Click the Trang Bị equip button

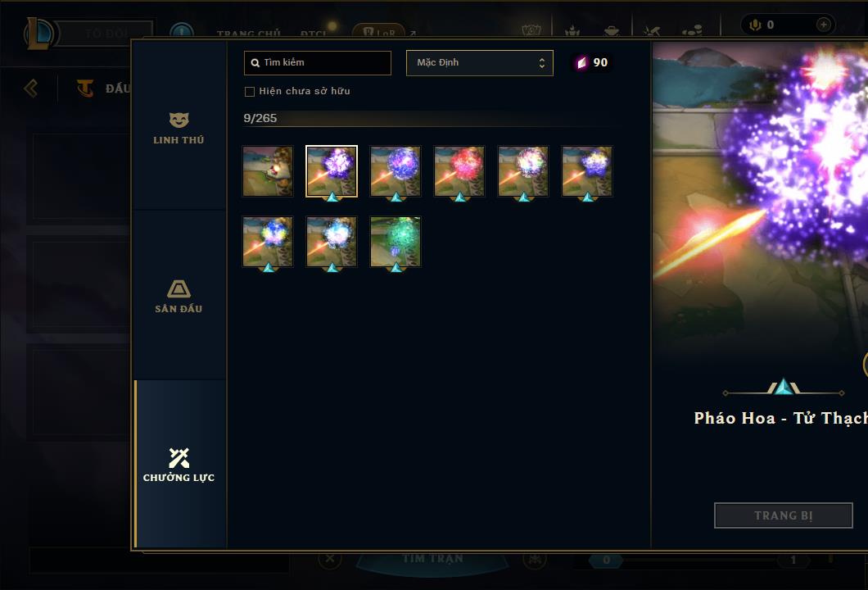coord(784,515)
